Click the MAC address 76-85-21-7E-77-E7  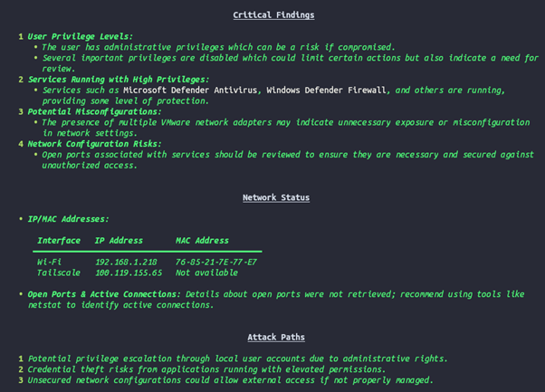[x=216, y=262]
